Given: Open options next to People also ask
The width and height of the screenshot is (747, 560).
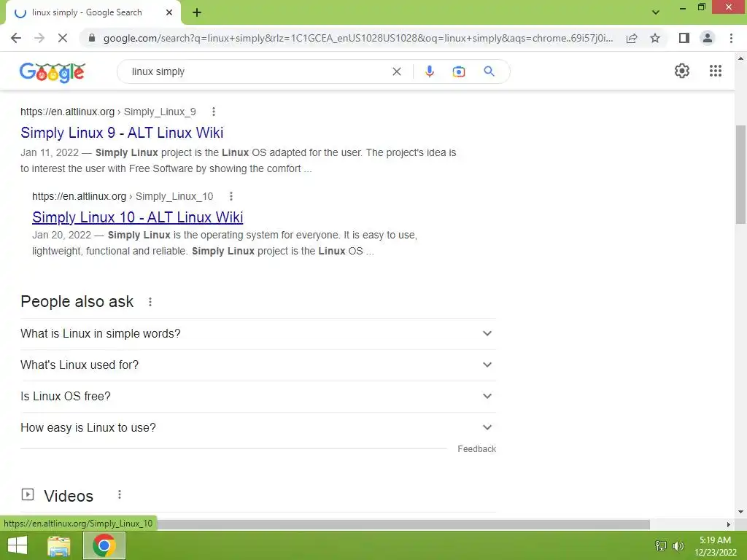Looking at the screenshot, I should coord(150,302).
